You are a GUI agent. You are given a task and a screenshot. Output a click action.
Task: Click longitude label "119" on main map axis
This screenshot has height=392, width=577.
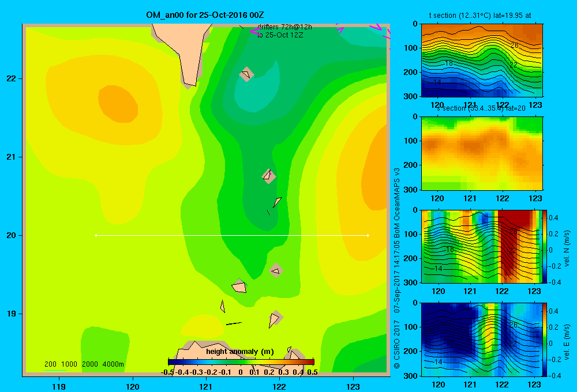point(59,386)
